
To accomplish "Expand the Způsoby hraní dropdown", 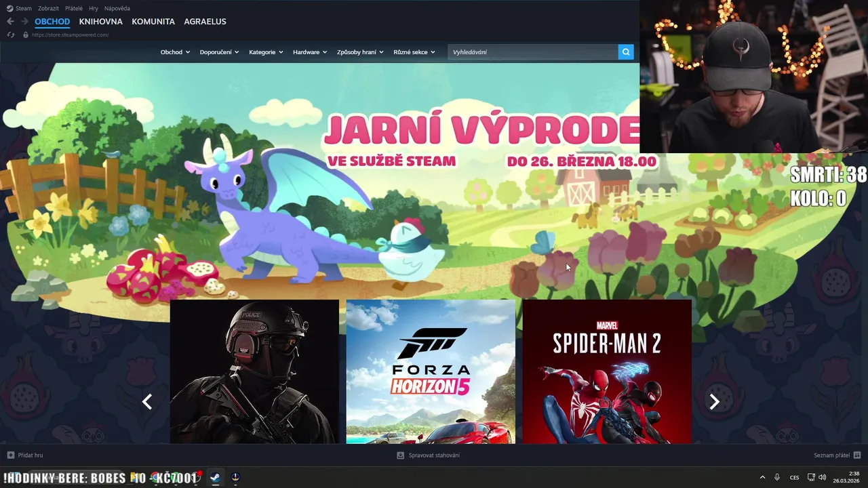I will 360,52.
